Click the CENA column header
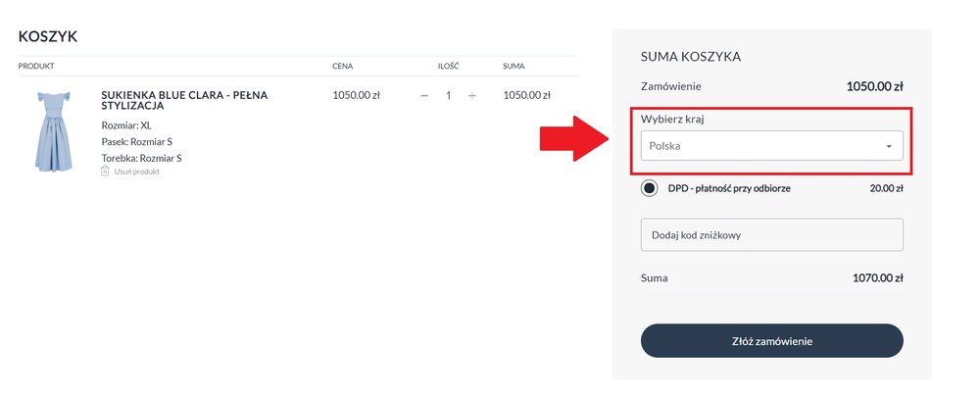This screenshot has height=397, width=980. (342, 66)
